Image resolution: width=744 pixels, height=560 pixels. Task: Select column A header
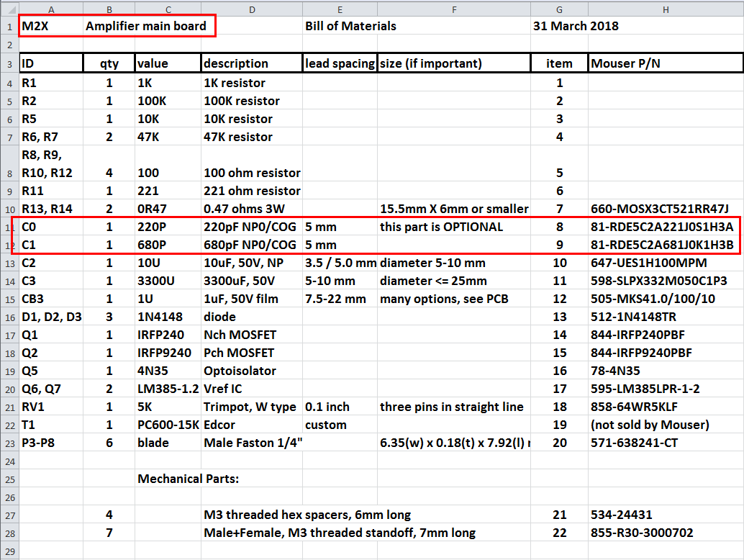51,9
